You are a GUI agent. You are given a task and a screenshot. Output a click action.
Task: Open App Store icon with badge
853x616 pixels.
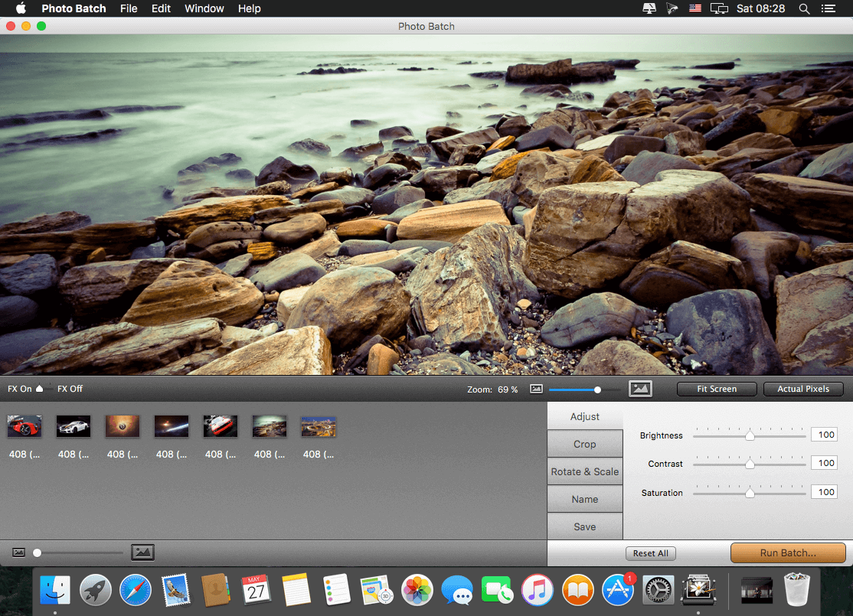click(x=618, y=590)
